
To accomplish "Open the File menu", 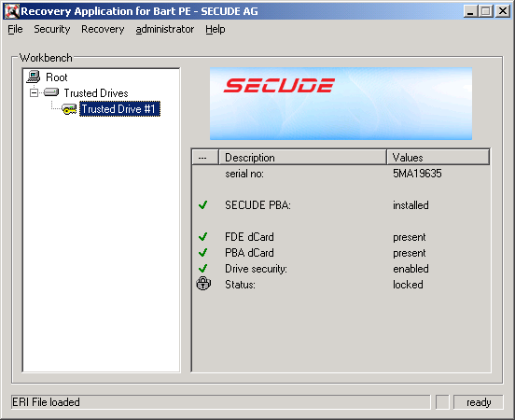I will [15, 29].
